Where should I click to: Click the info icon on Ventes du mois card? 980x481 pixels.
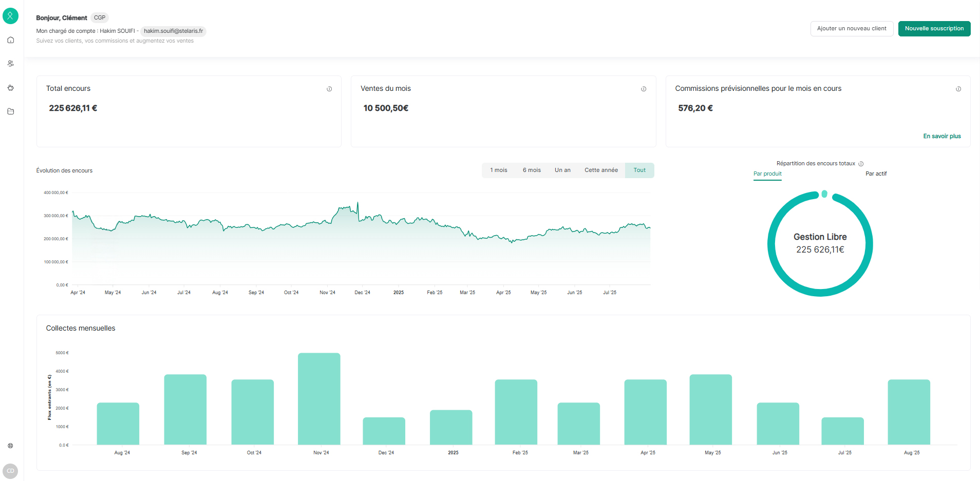[644, 89]
